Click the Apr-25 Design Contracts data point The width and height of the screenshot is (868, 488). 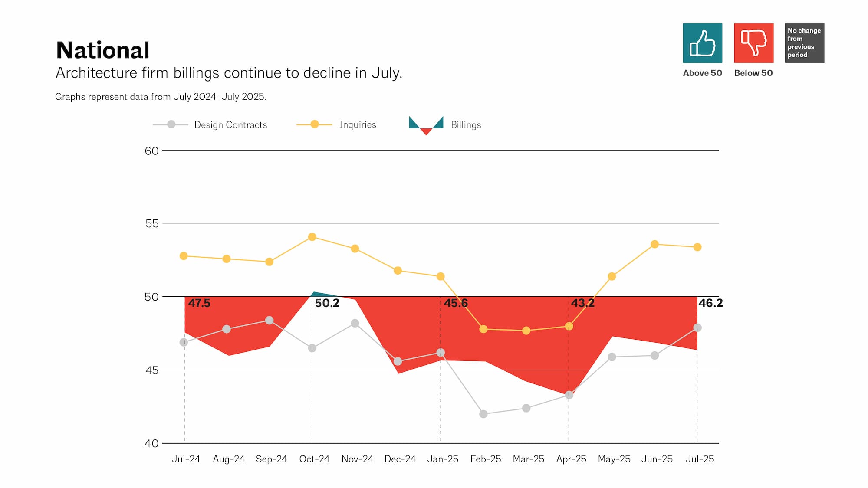[569, 395]
